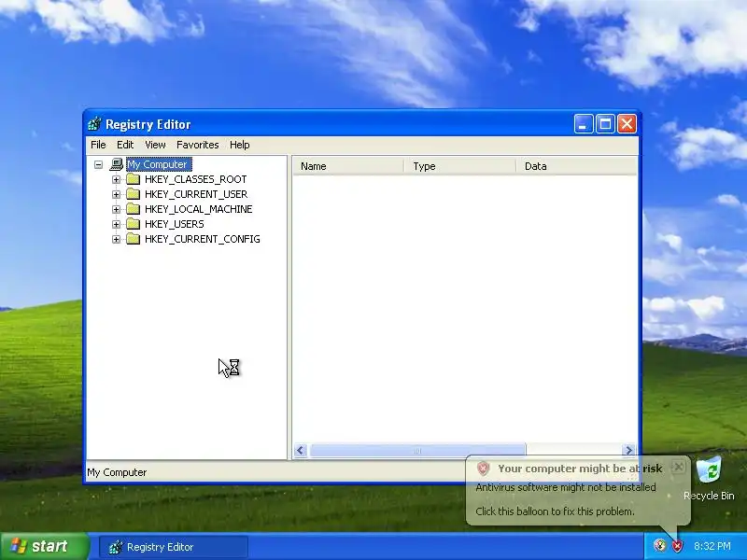This screenshot has height=560, width=747.
Task: Expand HKEY_USERS with its plus box
Action: (x=116, y=224)
